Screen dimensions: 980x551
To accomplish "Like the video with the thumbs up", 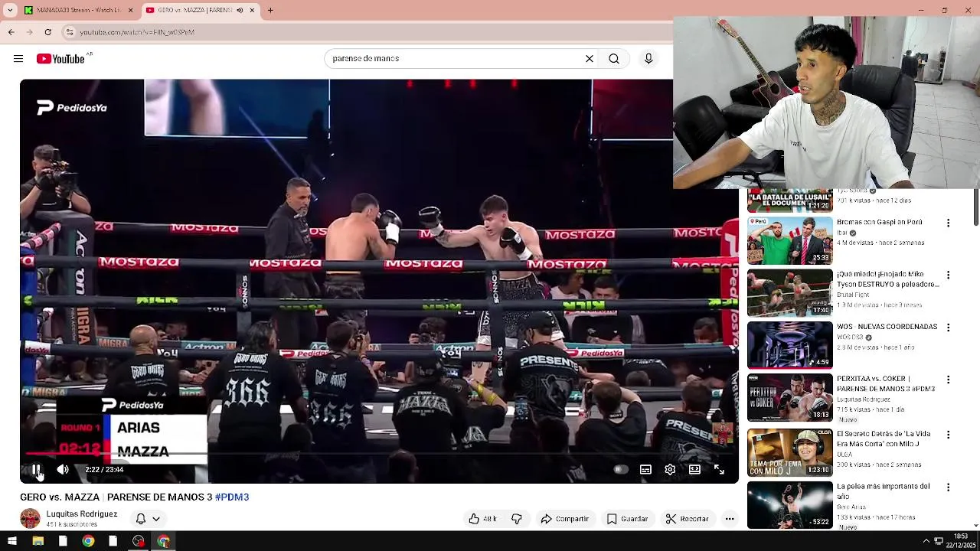I will click(x=482, y=519).
